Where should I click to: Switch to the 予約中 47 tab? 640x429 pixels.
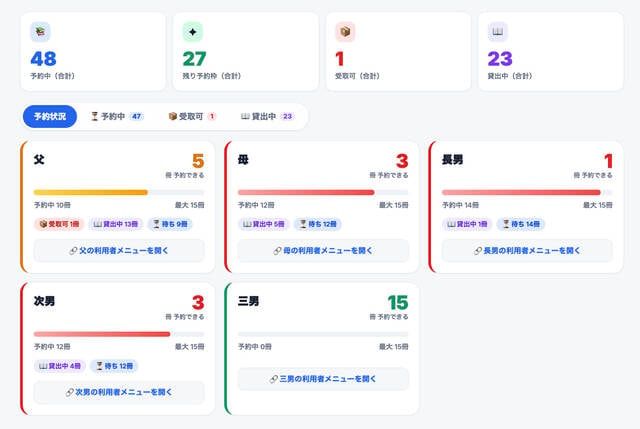click(x=117, y=116)
